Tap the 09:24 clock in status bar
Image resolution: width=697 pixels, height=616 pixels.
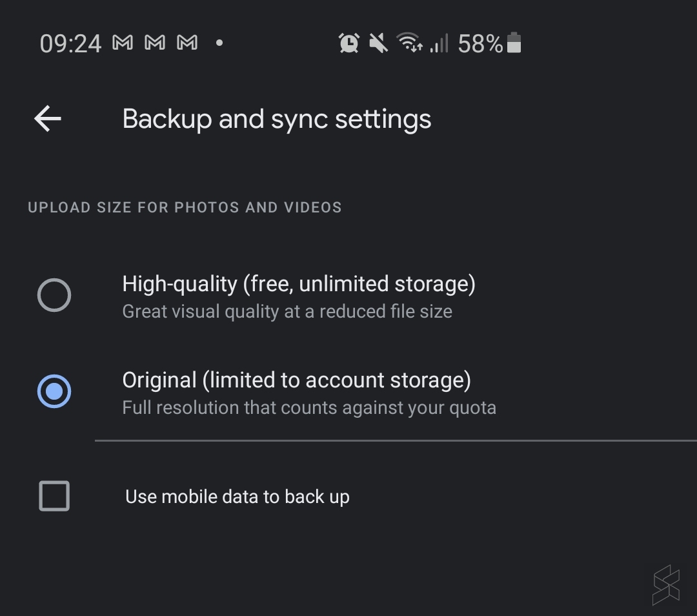[70, 44]
